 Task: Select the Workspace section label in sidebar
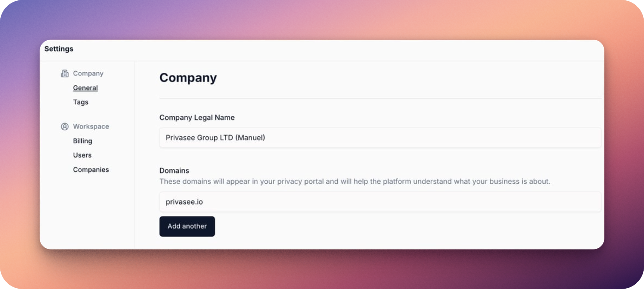point(91,127)
